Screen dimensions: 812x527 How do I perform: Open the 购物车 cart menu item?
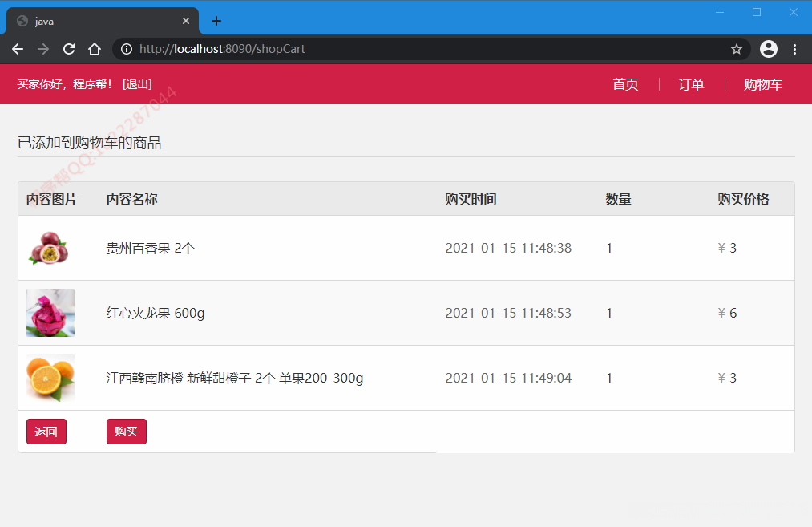coord(763,84)
